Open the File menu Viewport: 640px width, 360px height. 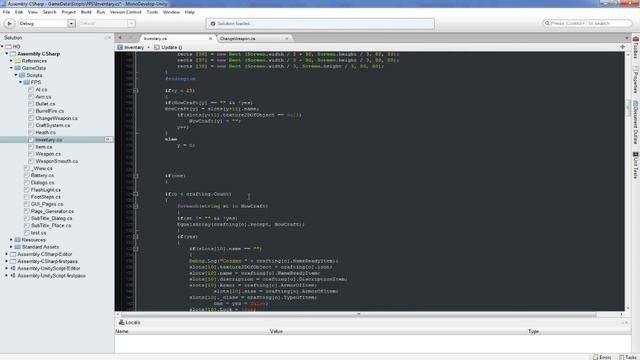(7, 12)
